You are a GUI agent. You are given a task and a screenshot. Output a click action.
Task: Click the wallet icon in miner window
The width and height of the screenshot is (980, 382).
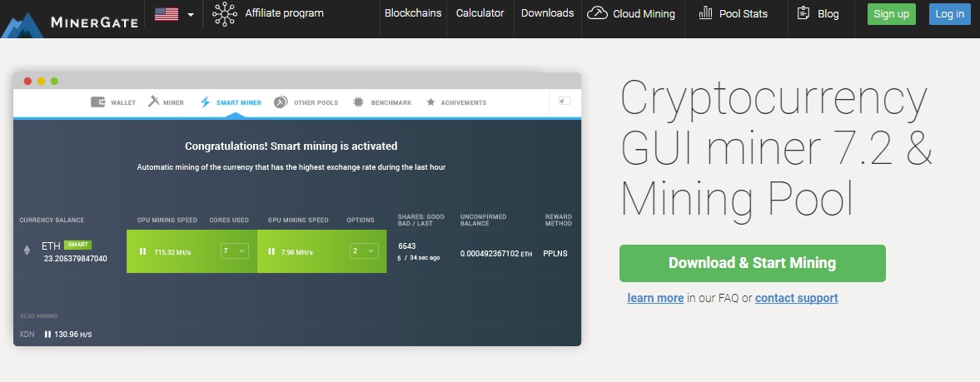coord(98,102)
